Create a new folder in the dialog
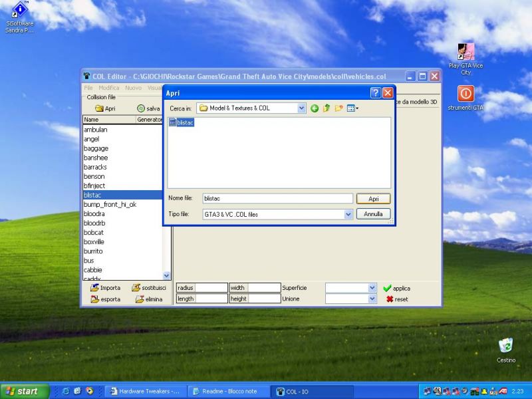532x399 pixels. click(338, 108)
